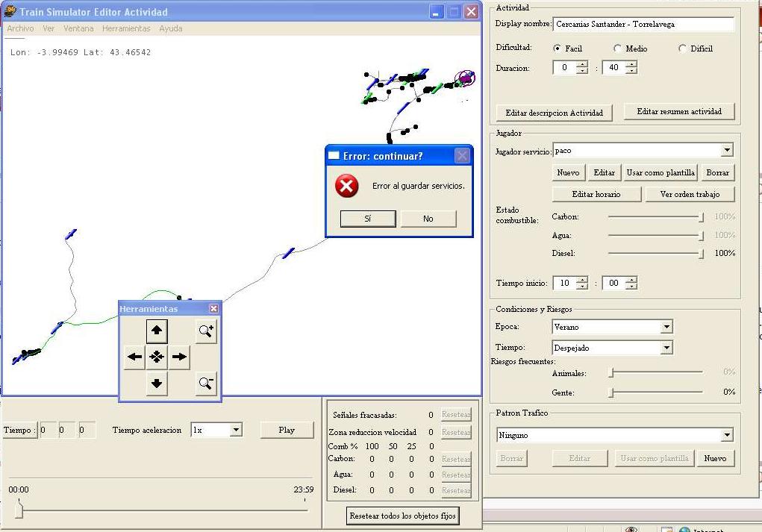
Task: Expand the Jugador servicio dropdown
Action: pos(727,151)
